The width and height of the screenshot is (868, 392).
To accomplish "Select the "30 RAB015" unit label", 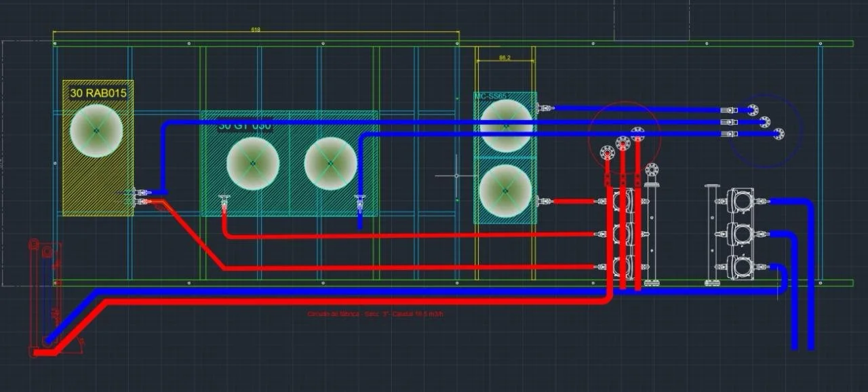I will (x=98, y=92).
